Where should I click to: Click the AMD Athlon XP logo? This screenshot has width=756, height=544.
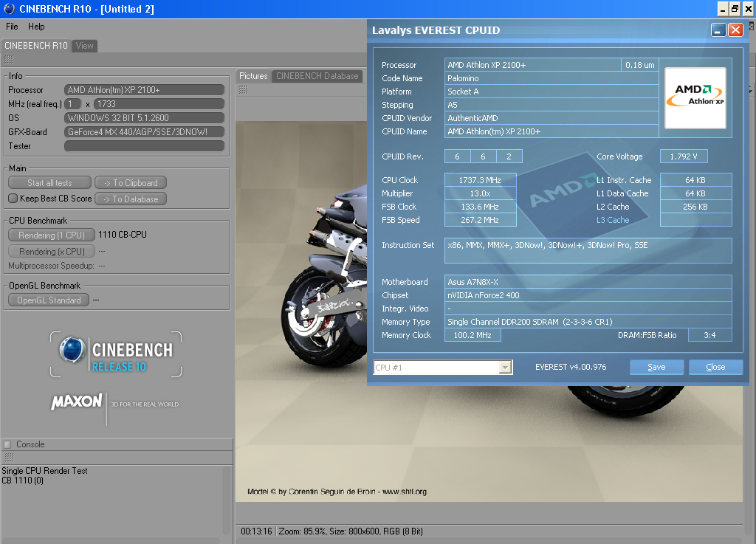[x=695, y=98]
